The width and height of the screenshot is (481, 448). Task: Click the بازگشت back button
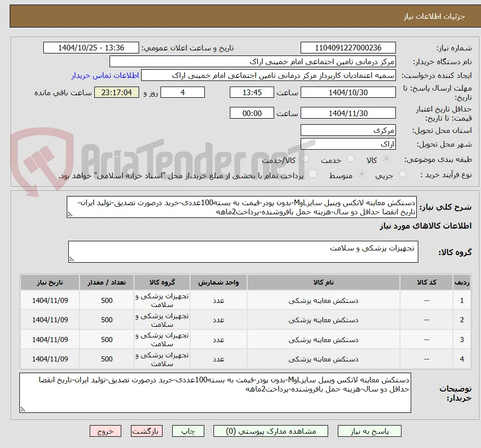[146, 431]
